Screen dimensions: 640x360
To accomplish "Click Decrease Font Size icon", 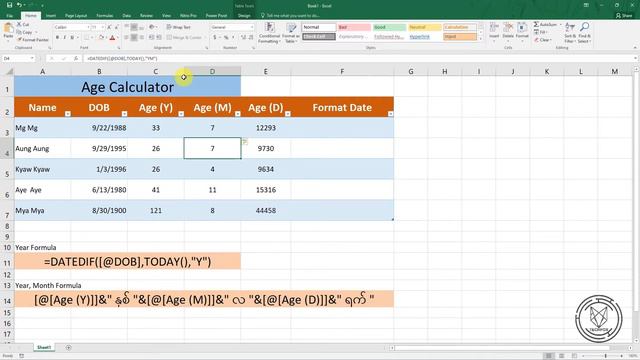I will point(116,27).
